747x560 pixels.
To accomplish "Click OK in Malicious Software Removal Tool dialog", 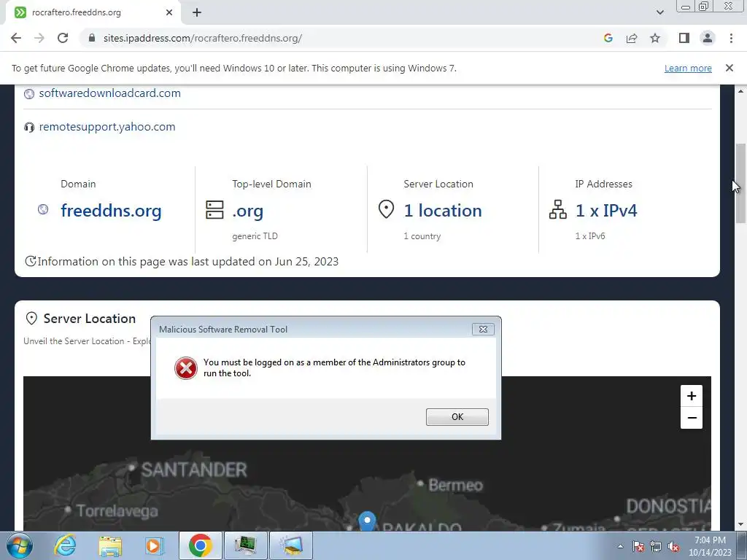I will click(457, 416).
